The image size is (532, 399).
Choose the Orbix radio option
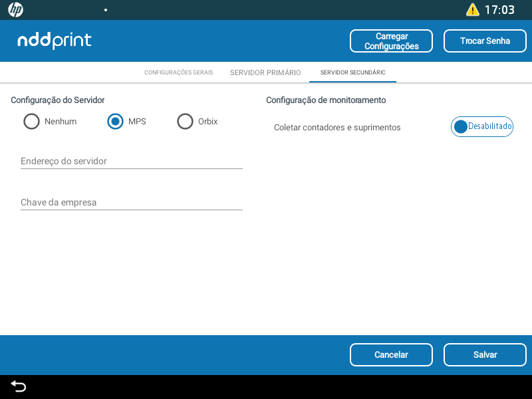pyautogui.click(x=185, y=122)
